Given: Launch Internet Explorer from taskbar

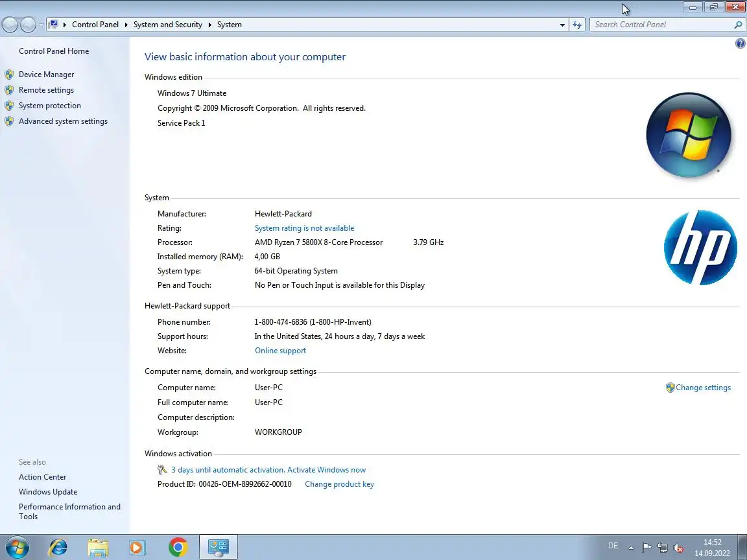Looking at the screenshot, I should pyautogui.click(x=58, y=547).
